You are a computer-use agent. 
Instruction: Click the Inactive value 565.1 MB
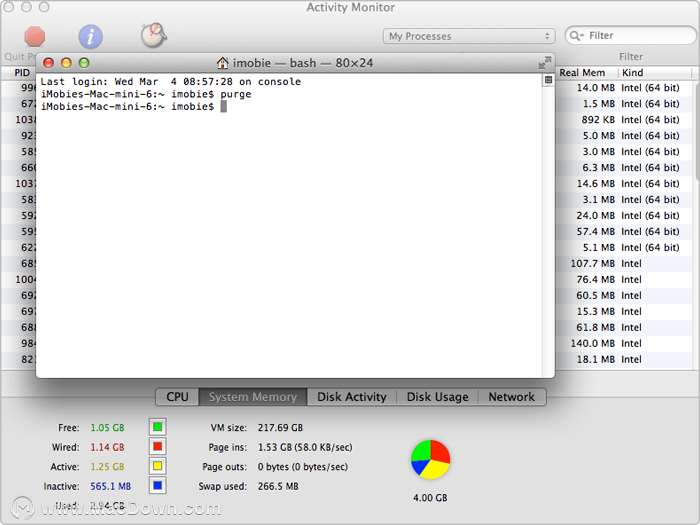(111, 487)
